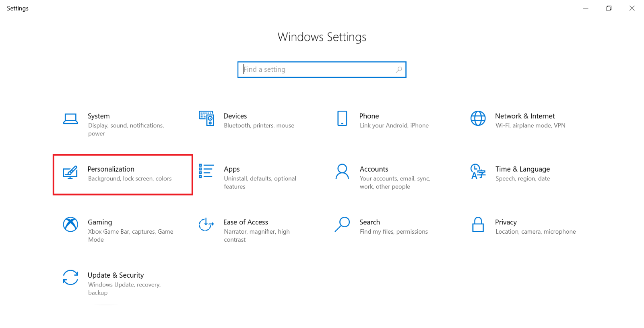Click the Time & Language icon

click(x=478, y=171)
